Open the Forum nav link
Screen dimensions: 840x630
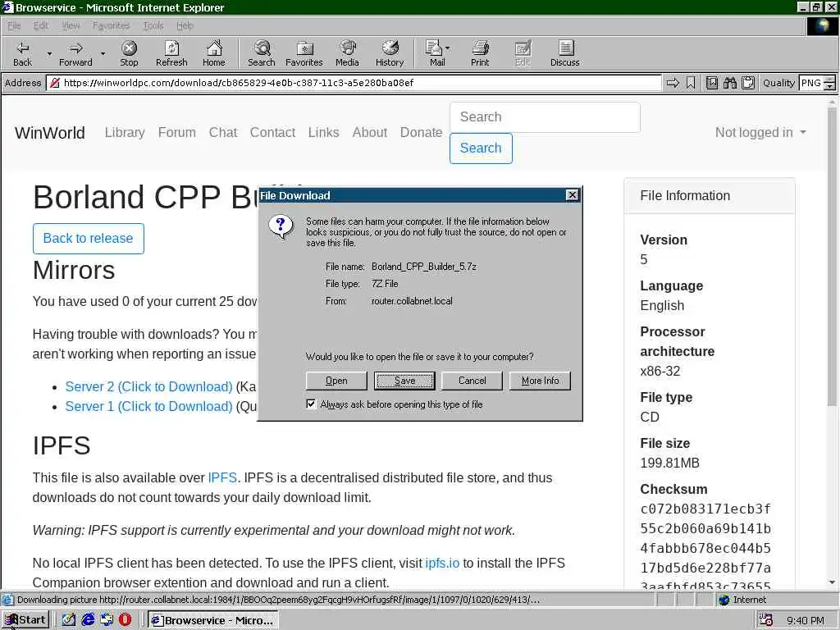pyautogui.click(x=177, y=132)
